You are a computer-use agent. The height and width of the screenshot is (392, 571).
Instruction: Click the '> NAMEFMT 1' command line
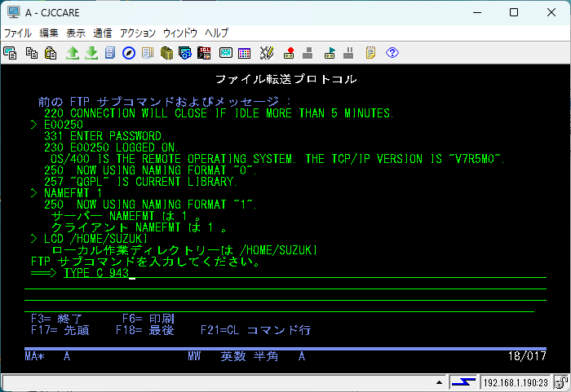tap(66, 193)
